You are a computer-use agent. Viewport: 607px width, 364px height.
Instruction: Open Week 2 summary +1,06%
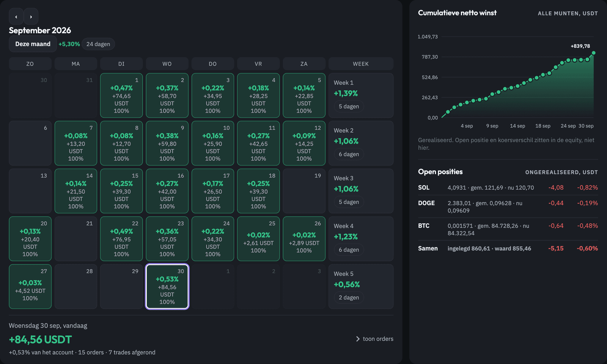click(361, 143)
